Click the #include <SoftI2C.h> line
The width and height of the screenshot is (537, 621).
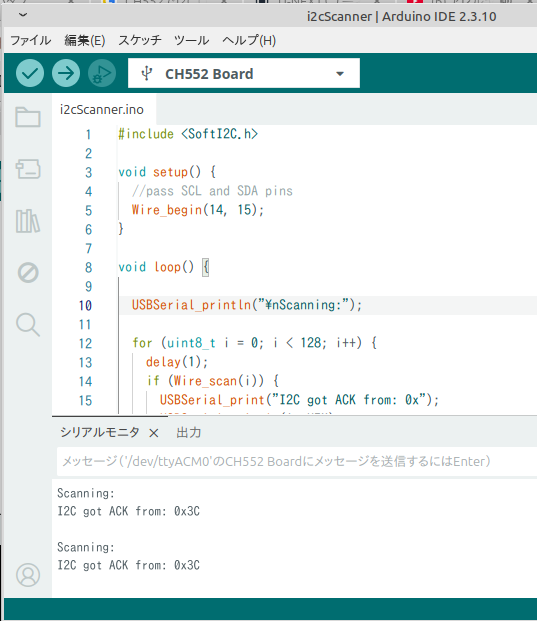click(x=188, y=134)
